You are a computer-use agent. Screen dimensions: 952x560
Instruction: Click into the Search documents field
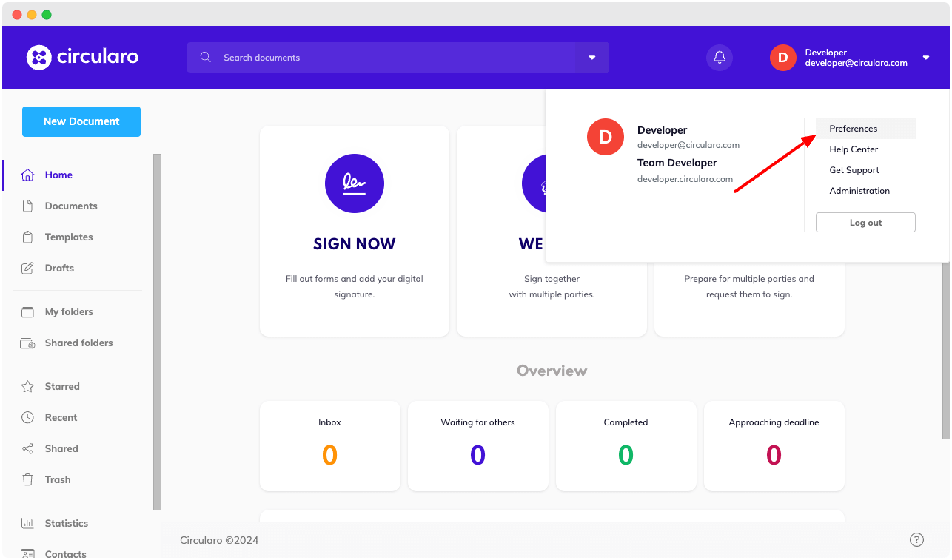[x=392, y=58]
